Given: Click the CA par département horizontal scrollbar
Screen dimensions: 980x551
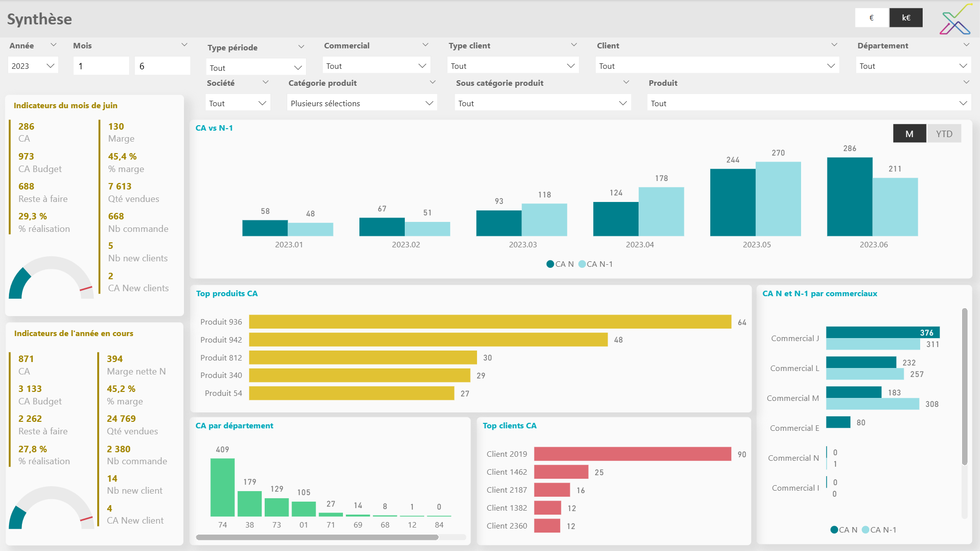Looking at the screenshot, I should tap(317, 538).
